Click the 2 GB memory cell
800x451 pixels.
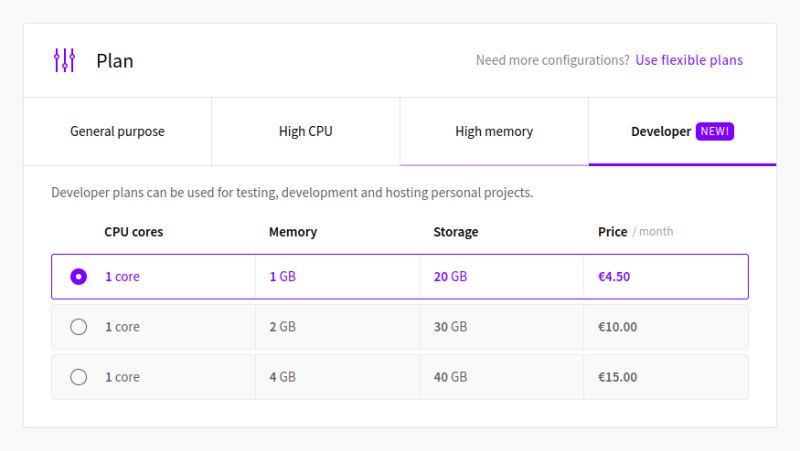tap(282, 327)
